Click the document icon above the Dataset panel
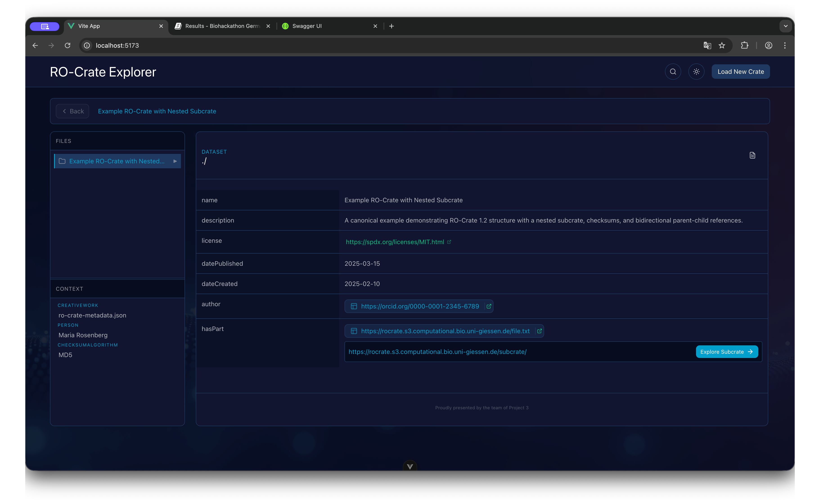 pos(752,155)
